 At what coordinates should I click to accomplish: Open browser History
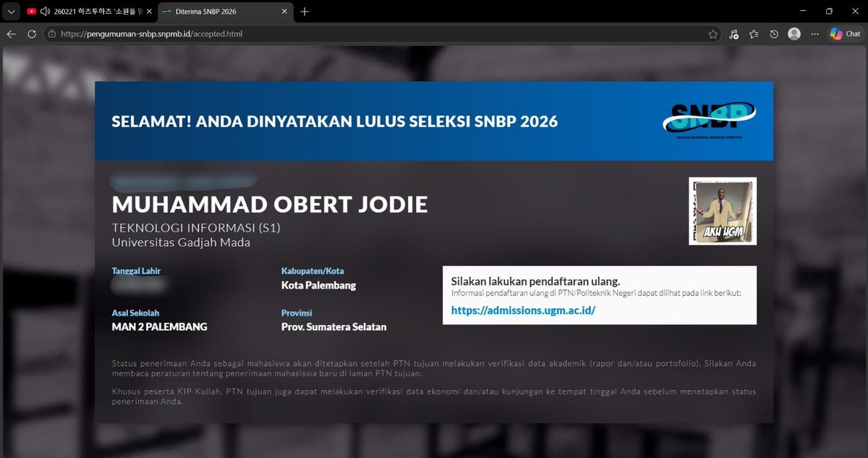(774, 34)
